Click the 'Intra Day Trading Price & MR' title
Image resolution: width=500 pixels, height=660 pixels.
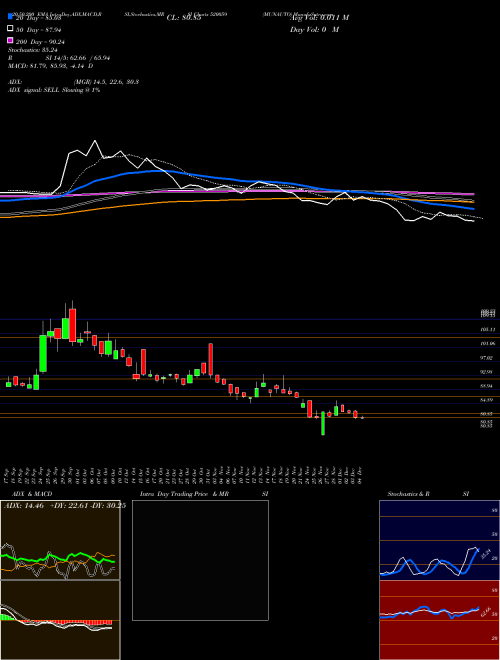[x=184, y=494]
